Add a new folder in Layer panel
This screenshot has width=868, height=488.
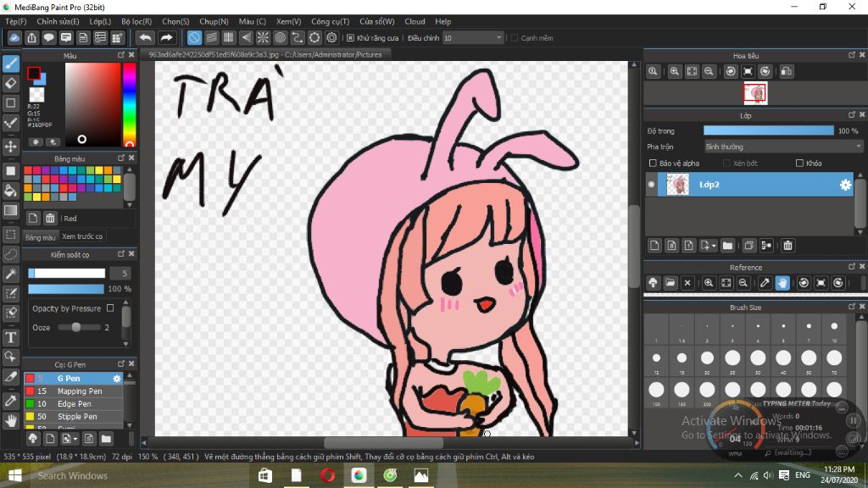(x=727, y=245)
